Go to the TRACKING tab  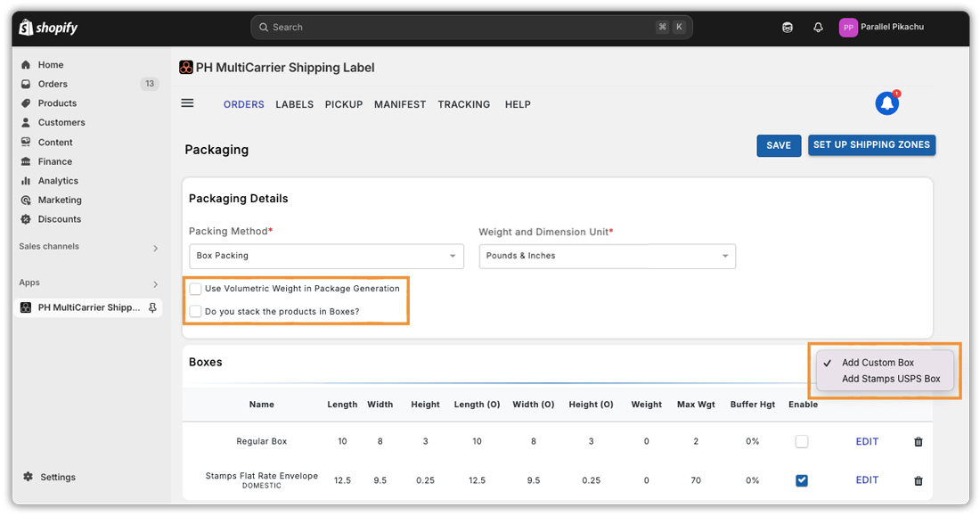point(464,104)
